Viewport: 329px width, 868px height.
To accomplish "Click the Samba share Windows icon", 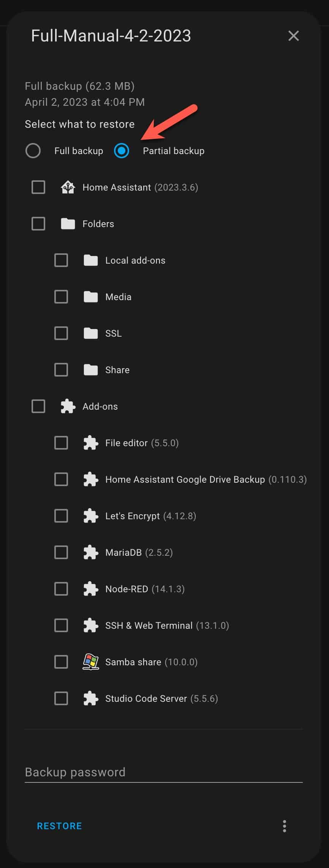I will [91, 662].
